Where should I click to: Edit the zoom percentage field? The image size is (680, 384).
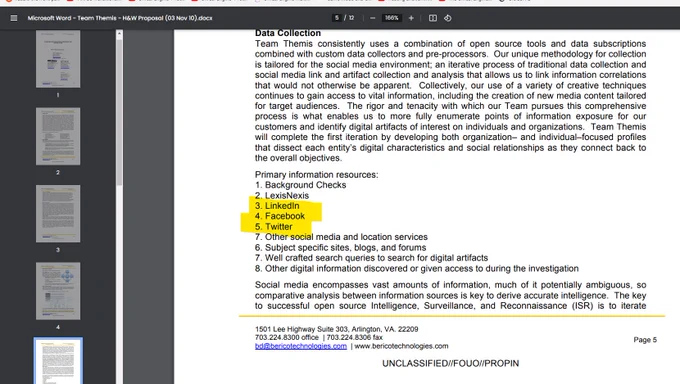[x=392, y=18]
